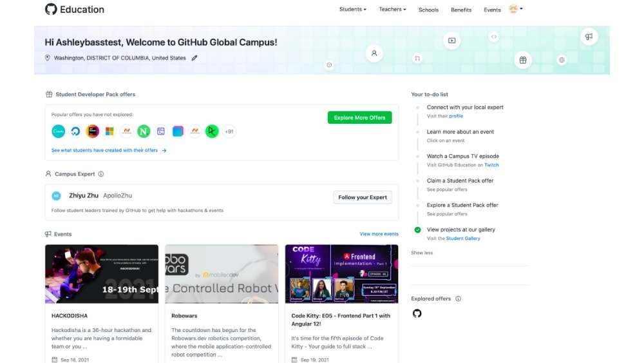
Task: Open the Microsoft offer icon
Action: (109, 131)
